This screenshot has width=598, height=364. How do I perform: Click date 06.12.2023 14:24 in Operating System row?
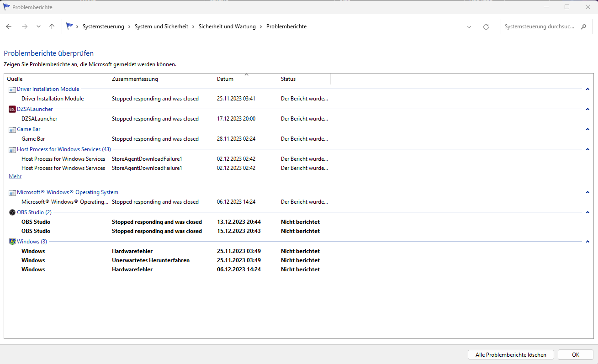[x=236, y=202]
